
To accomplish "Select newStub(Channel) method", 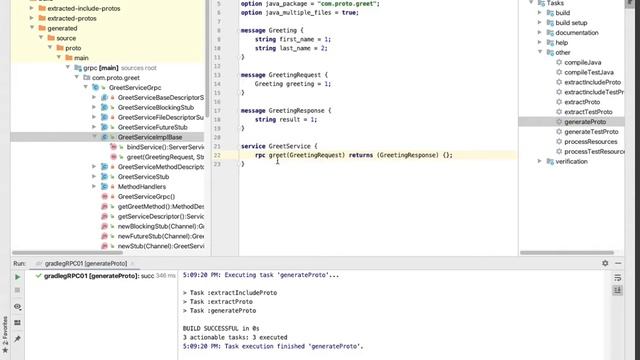I will pos(161,246).
